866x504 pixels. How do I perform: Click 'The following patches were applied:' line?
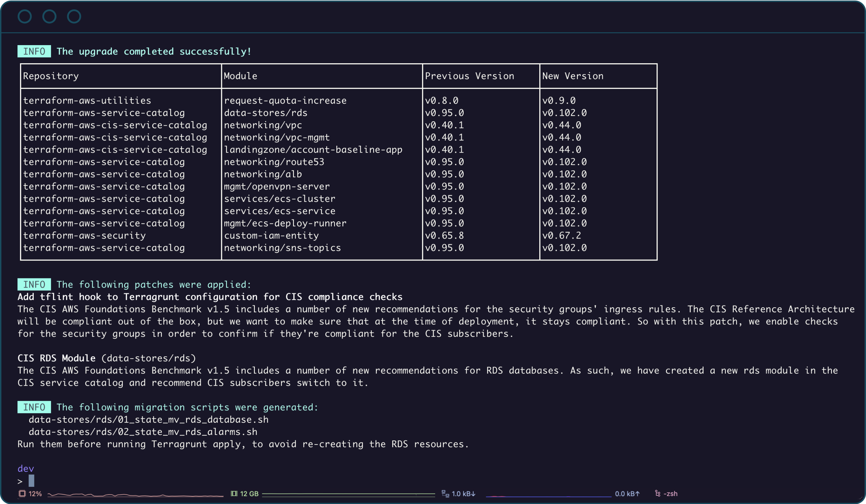coord(154,285)
